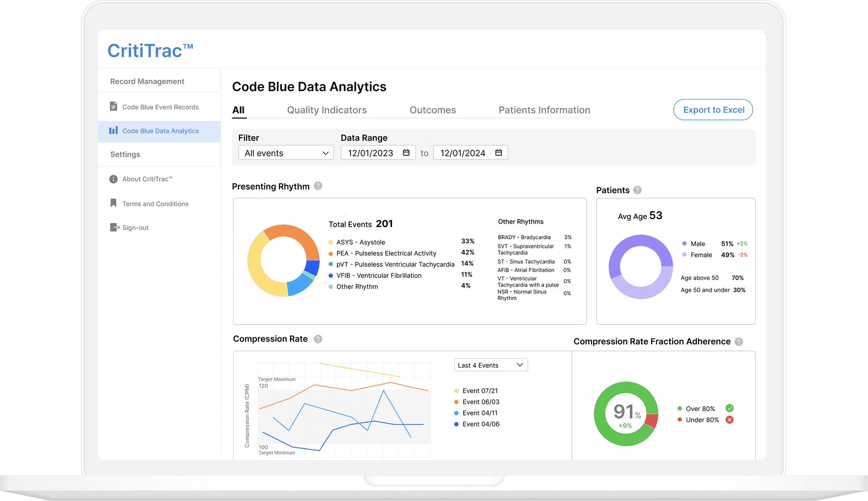Click the Compression Rate help icon
Viewport: 868px width, 501px height.
coord(318,339)
